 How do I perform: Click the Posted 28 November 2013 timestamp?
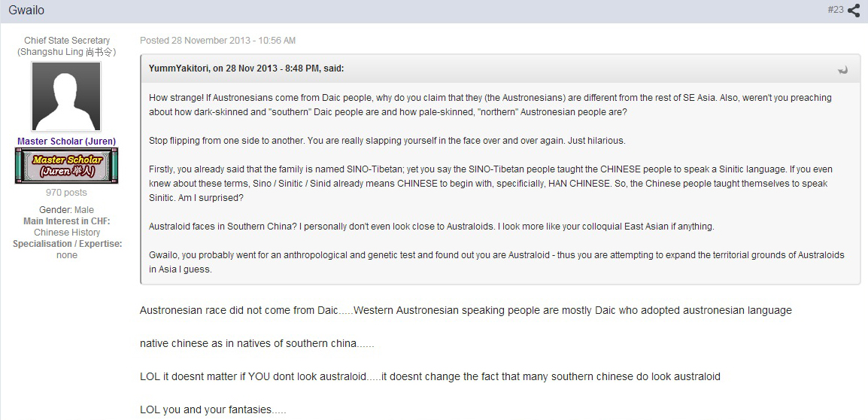coord(217,41)
